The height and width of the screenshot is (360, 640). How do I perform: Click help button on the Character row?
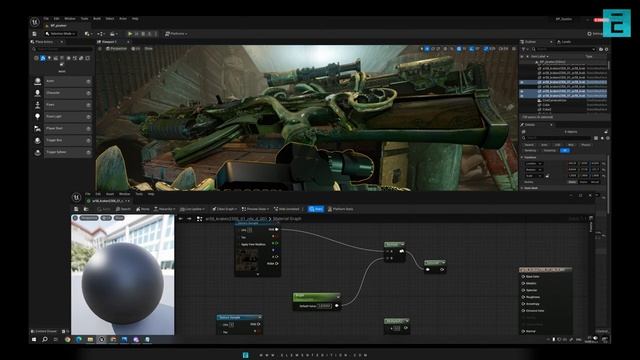[x=88, y=93]
